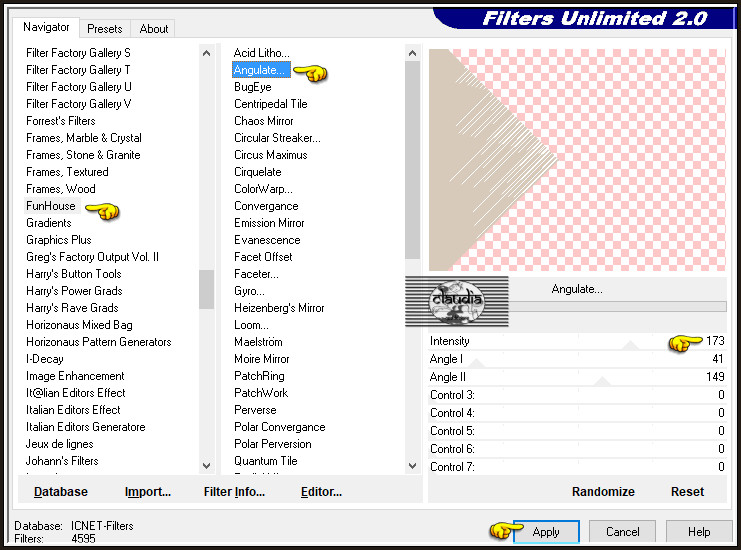Click the category list scrollbar thumb

[x=207, y=289]
